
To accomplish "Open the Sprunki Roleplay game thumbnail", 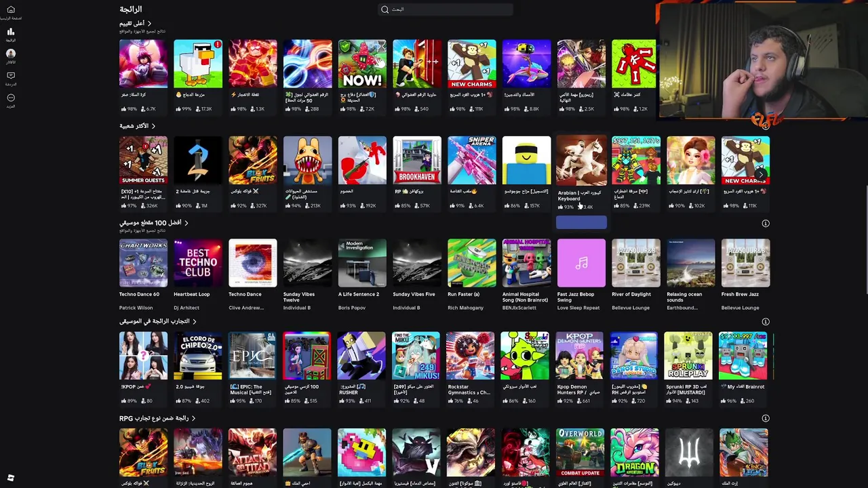I will (688, 356).
